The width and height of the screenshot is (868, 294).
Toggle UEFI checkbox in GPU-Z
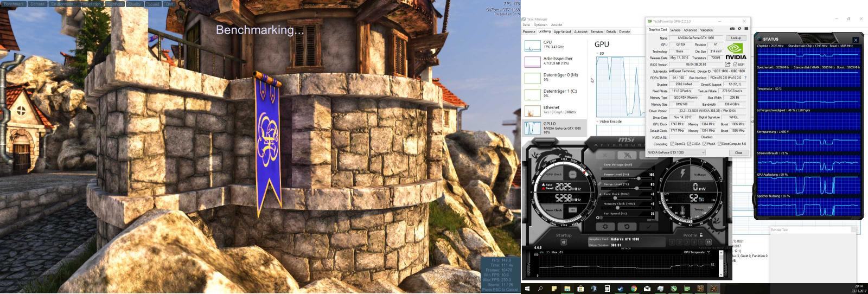(735, 65)
